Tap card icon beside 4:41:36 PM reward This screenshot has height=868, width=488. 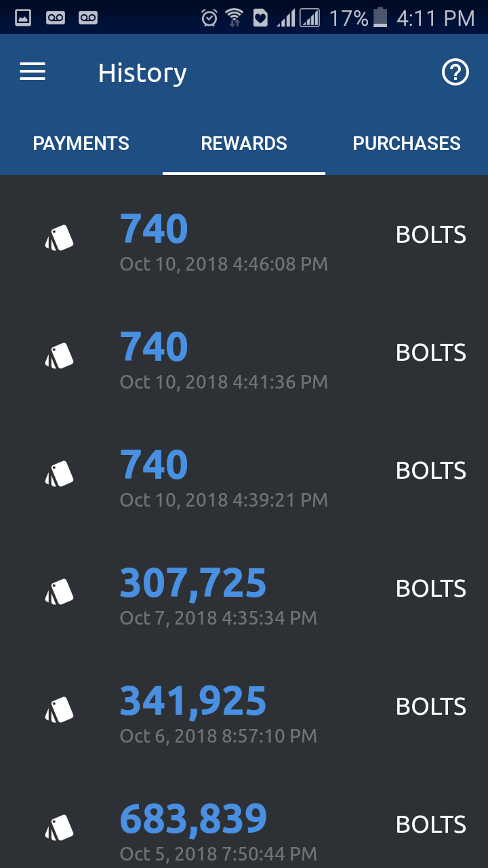pyautogui.click(x=60, y=356)
